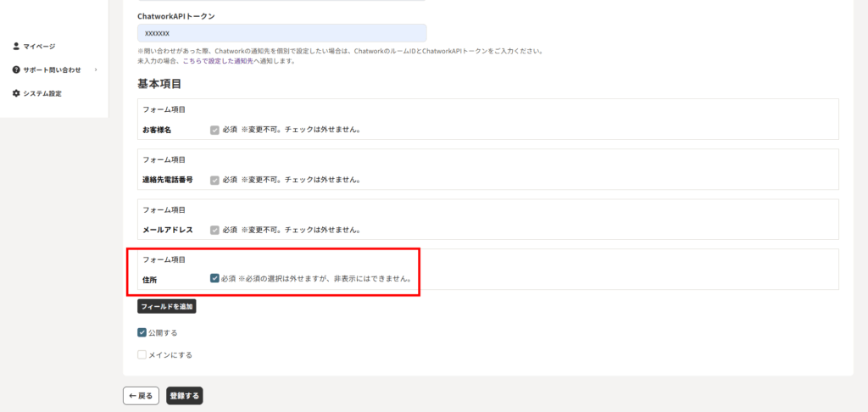Click the ChatworkAPIトークン input field
Screen dimensions: 868x412
[x=281, y=33]
